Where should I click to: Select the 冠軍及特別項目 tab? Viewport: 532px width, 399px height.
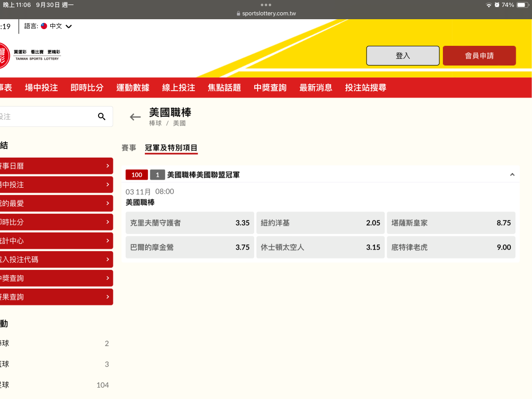click(171, 148)
